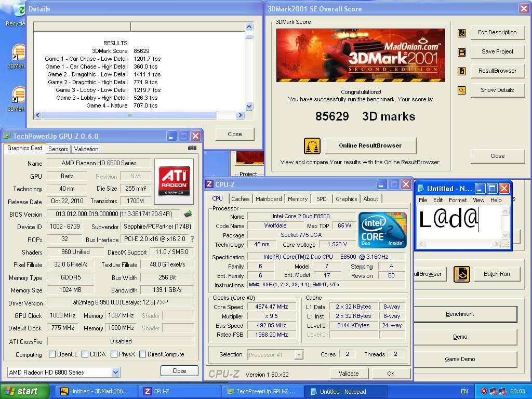Toggle the DirectCompute checkbox
Image resolution: width=532 pixels, height=399 pixels.
click(142, 354)
